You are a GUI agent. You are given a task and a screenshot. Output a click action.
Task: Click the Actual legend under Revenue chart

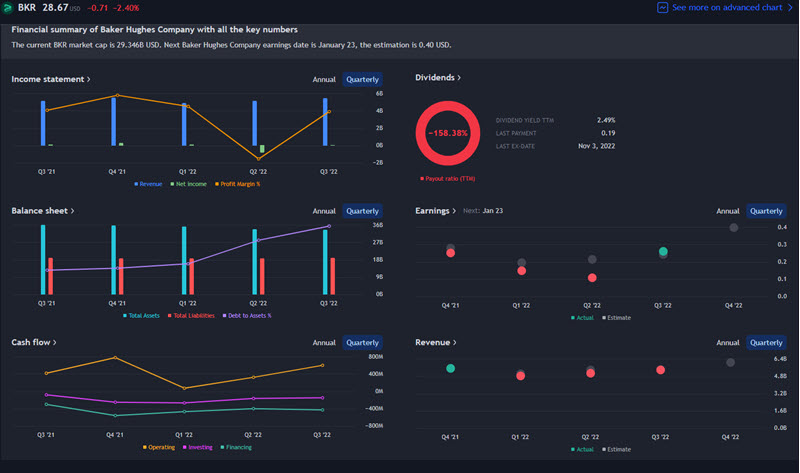coord(582,450)
